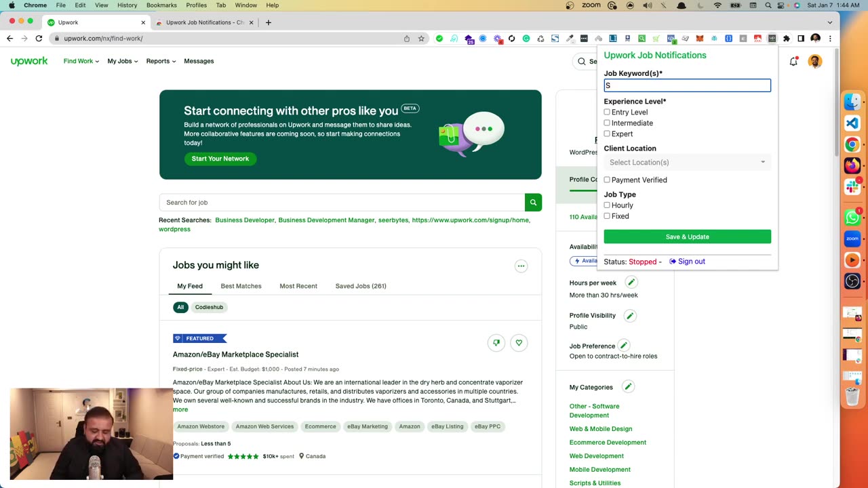Image resolution: width=868 pixels, height=488 pixels.
Task: Open the notifications bell icon
Action: point(793,62)
